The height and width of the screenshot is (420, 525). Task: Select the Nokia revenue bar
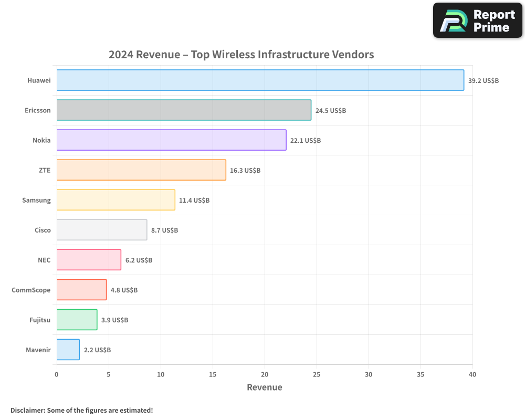pos(171,140)
